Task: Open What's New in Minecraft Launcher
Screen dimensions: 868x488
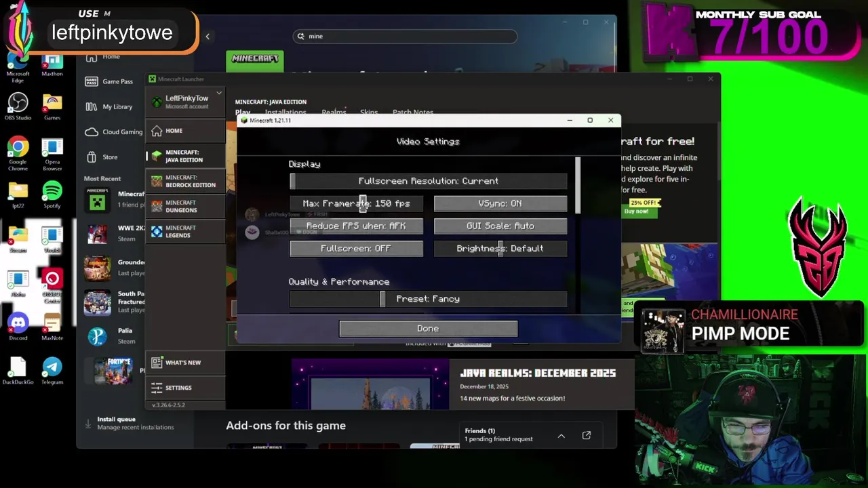Action: point(185,363)
